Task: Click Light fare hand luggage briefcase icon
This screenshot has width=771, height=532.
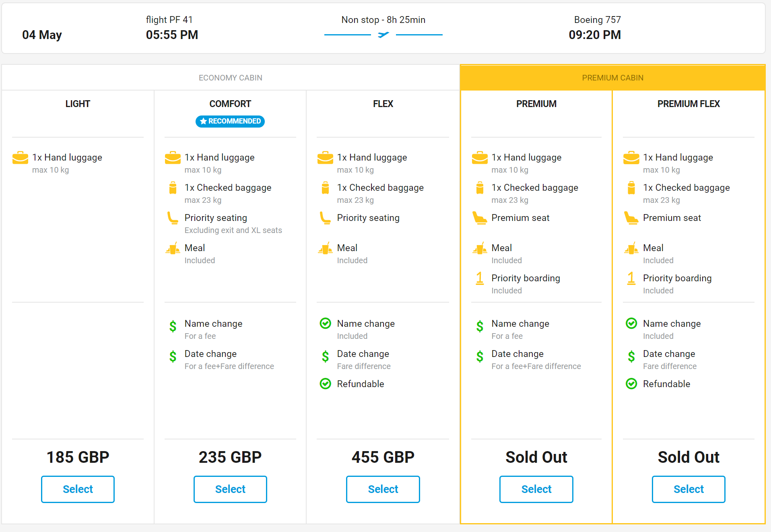Action: [x=20, y=158]
